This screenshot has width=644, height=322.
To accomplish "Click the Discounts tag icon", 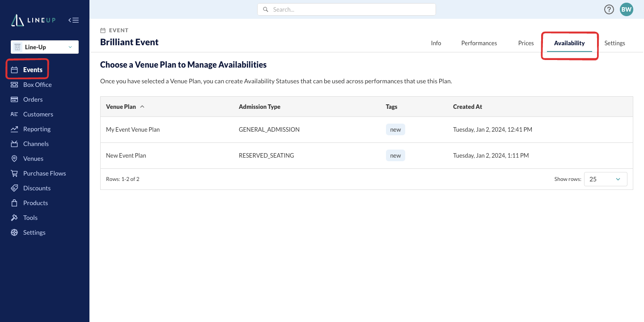I will (x=14, y=188).
